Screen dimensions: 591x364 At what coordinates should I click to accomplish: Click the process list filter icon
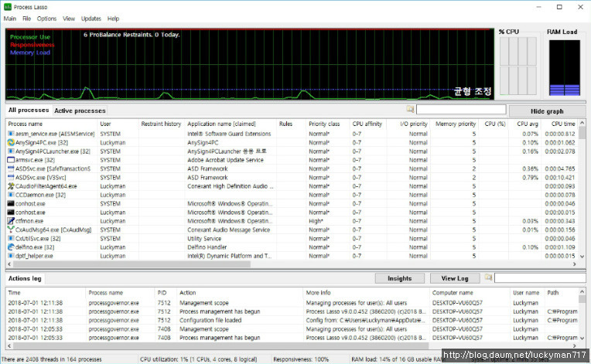pos(410,109)
